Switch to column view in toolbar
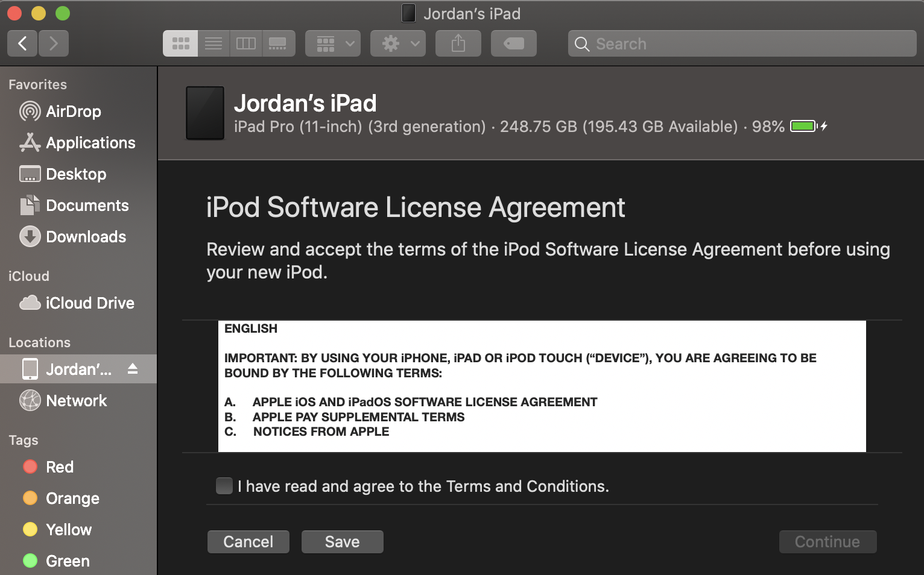The height and width of the screenshot is (575, 924). pyautogui.click(x=246, y=43)
